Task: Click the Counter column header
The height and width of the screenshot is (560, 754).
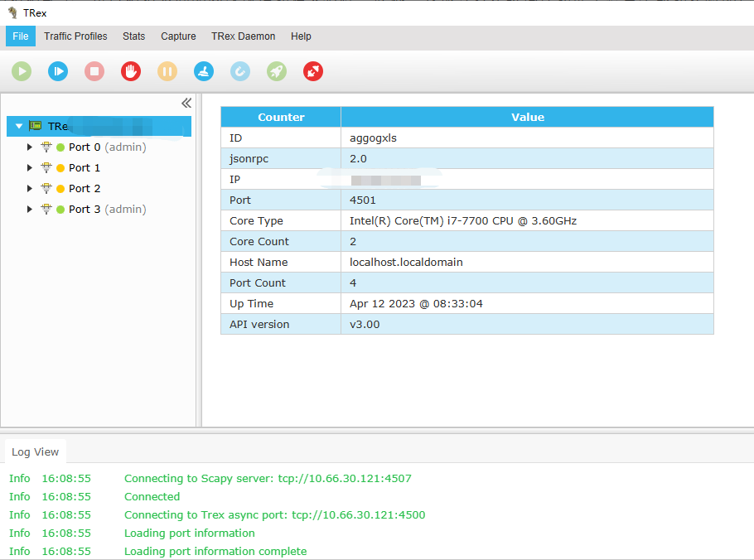Action: tap(281, 118)
